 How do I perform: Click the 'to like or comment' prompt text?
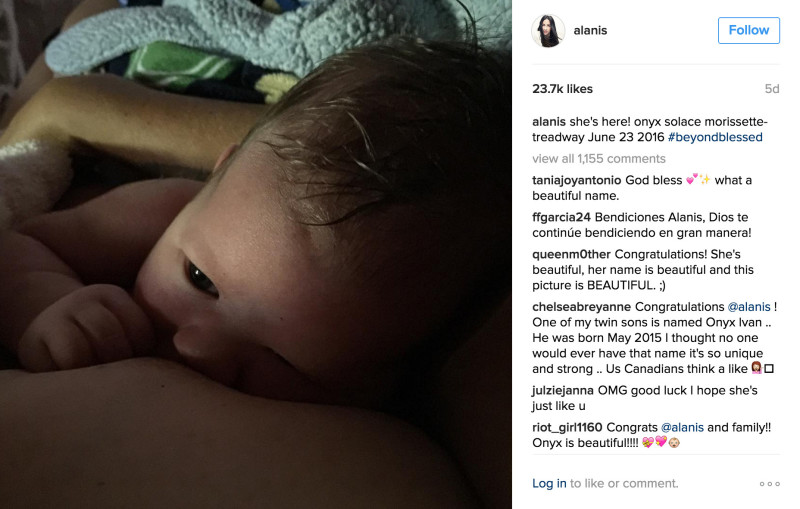tap(624, 483)
